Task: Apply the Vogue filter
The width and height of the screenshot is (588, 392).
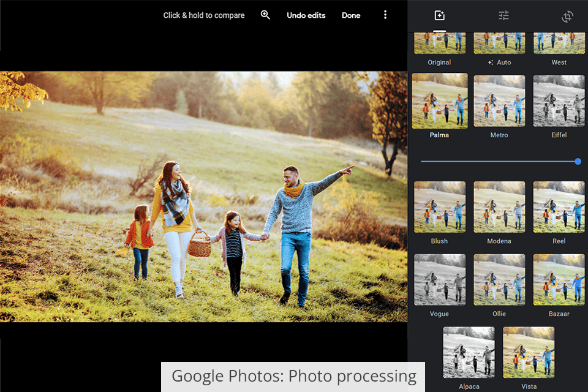Action: click(x=440, y=279)
